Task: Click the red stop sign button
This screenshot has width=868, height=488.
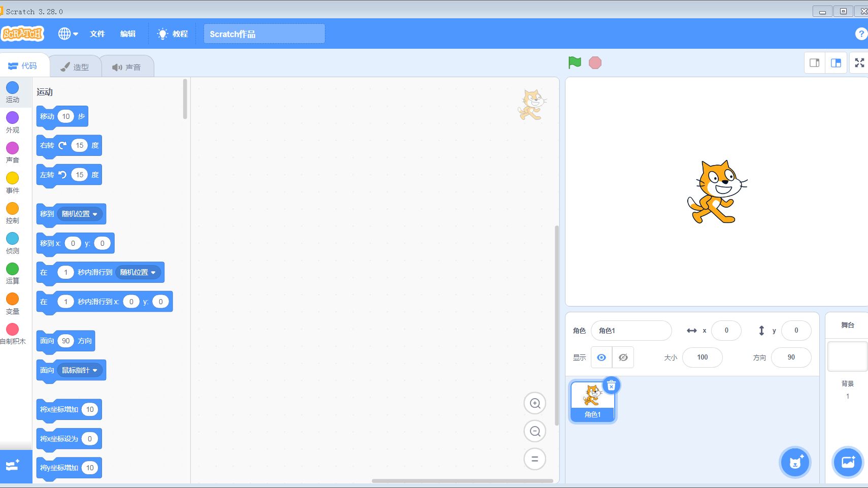Action: (x=595, y=62)
